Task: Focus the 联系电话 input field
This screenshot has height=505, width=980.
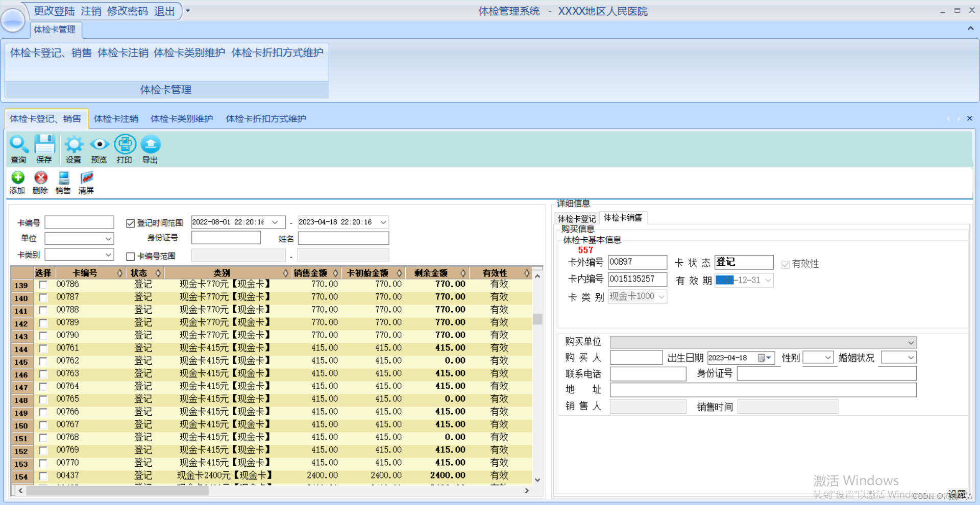Action: click(x=648, y=374)
